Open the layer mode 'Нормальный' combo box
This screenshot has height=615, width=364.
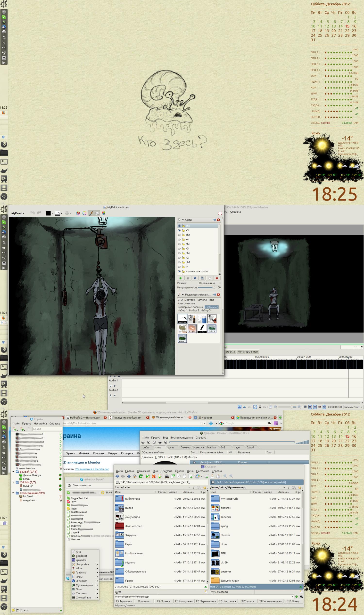pos(210,283)
